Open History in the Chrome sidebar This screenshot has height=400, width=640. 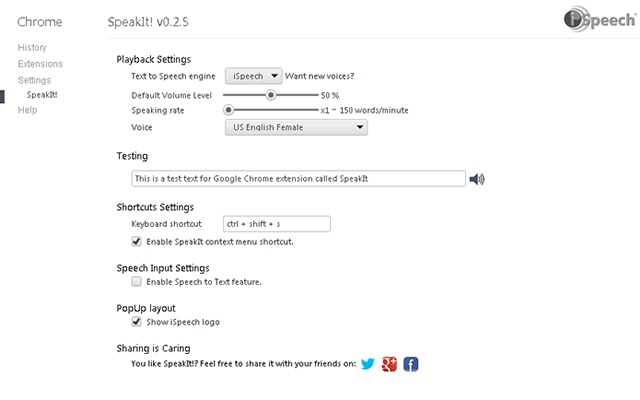point(32,47)
